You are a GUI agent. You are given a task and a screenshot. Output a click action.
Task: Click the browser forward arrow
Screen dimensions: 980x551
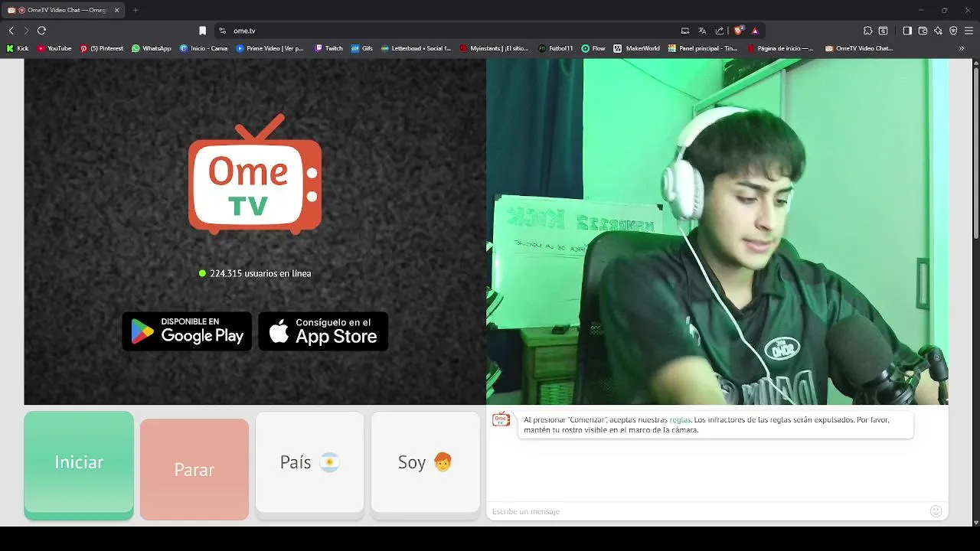tap(26, 31)
